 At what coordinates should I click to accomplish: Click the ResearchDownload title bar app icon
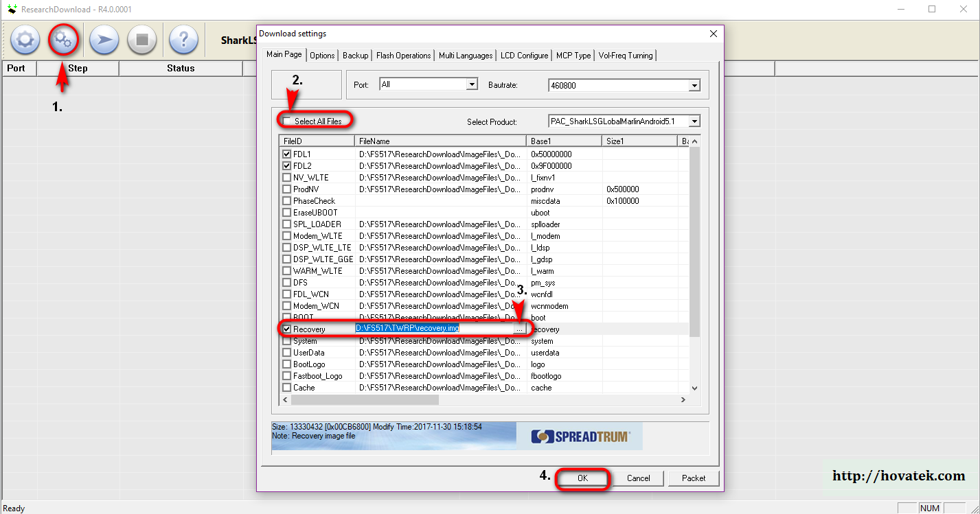tap(11, 10)
